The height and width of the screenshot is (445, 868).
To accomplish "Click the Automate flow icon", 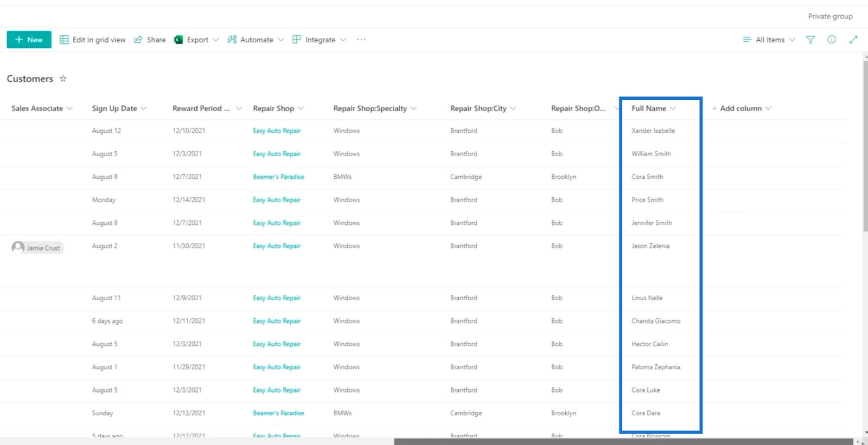I will pyautogui.click(x=232, y=40).
